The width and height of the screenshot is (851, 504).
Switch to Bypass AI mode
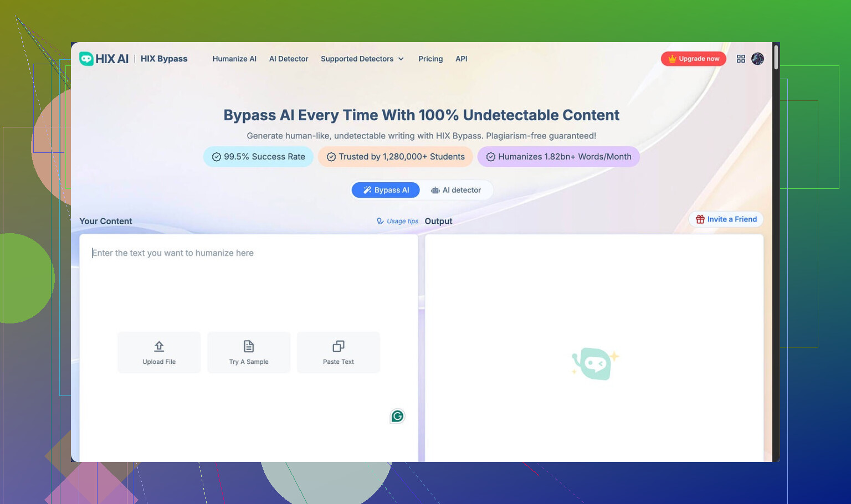(x=386, y=190)
